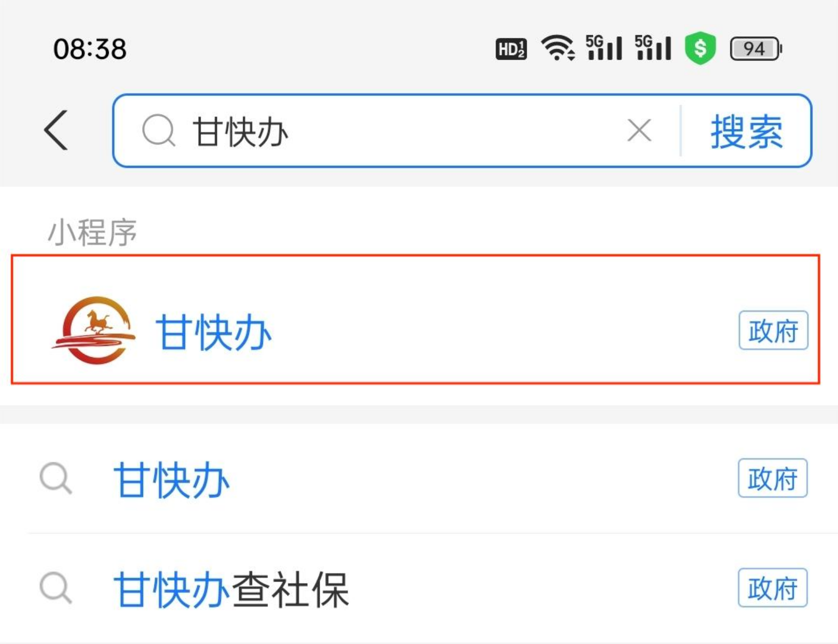This screenshot has height=644, width=838.
Task: Tap the battery indicator showing 94
Action: [x=755, y=49]
